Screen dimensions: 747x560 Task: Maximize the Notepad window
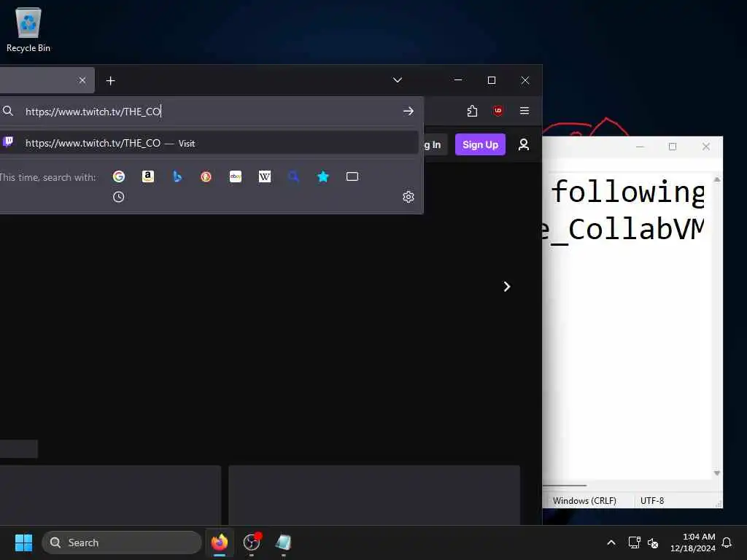click(672, 147)
